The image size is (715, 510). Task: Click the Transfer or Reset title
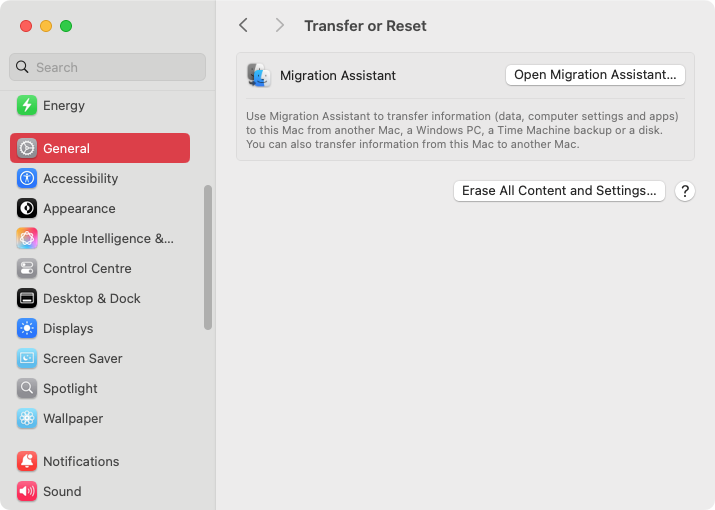pyautogui.click(x=365, y=26)
